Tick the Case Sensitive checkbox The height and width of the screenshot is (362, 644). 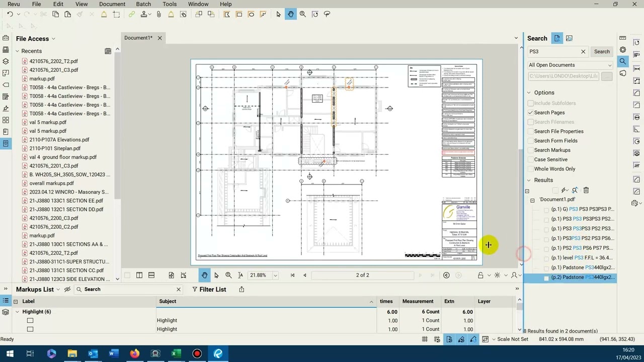[530, 159]
